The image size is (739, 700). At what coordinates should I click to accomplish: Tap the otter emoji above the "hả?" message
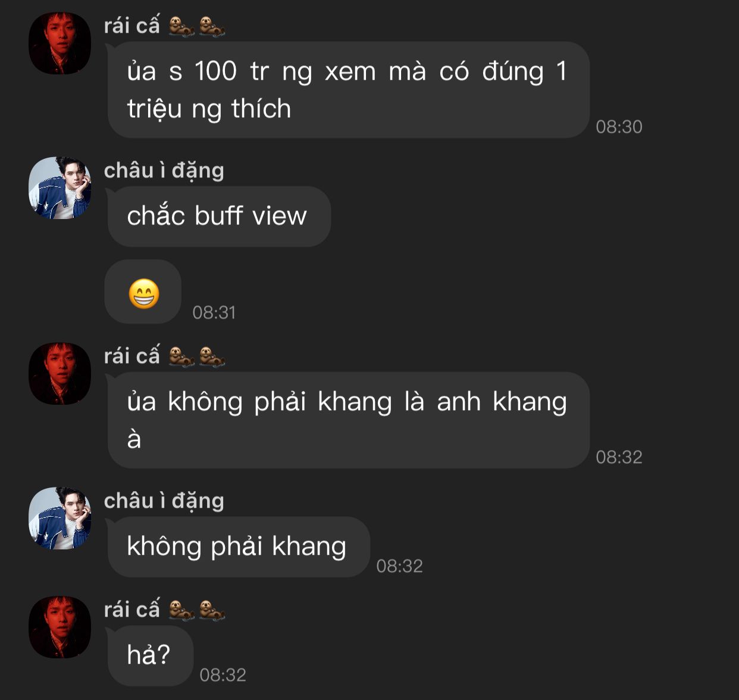196,610
